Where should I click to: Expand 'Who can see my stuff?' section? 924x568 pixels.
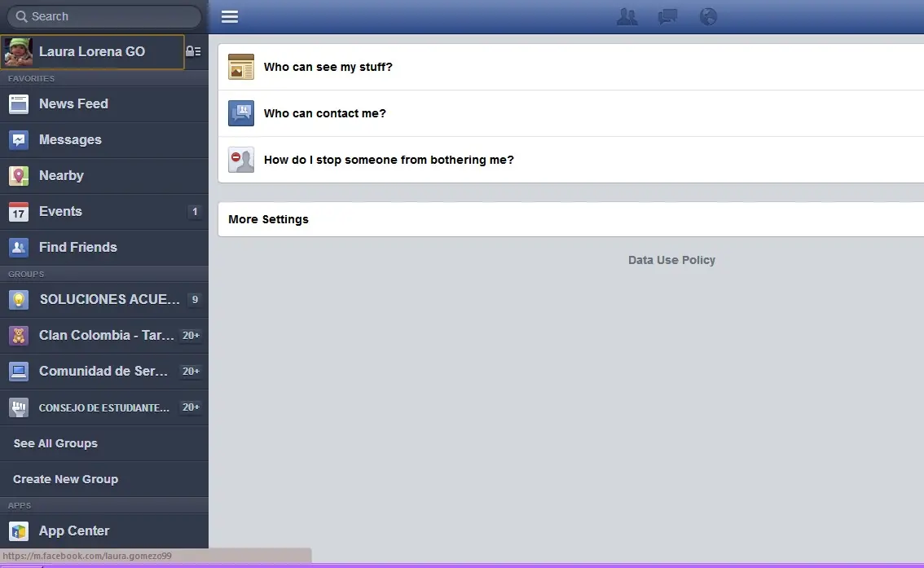click(571, 67)
